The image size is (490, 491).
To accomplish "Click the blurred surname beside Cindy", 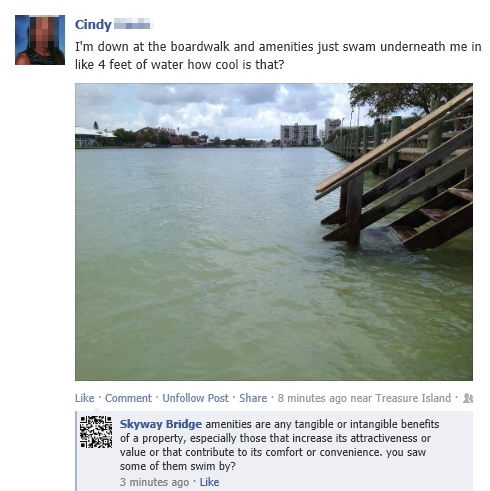I will 132,24.
